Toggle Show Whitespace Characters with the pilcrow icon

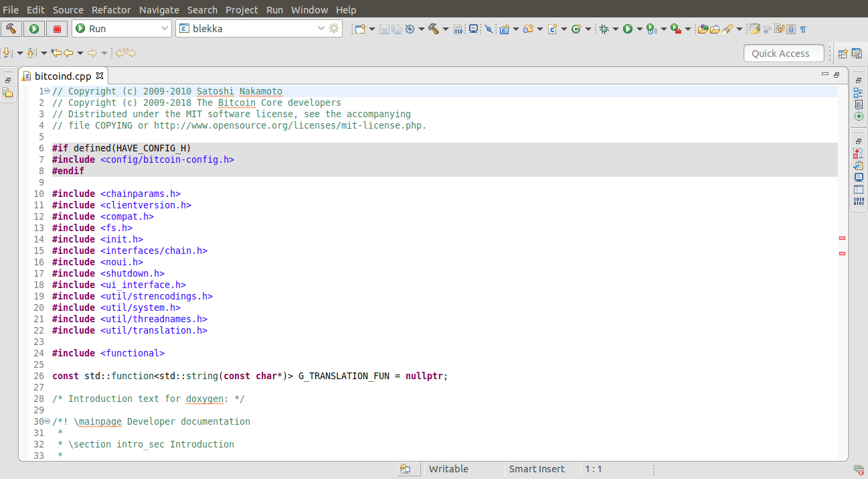point(803,29)
